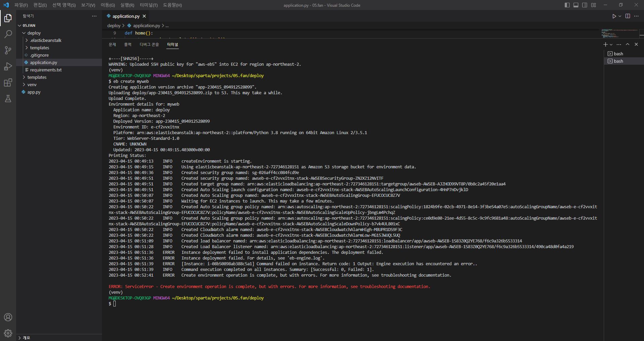Open editor More Actions ellipsis
This screenshot has width=644, height=341.
point(636,16)
